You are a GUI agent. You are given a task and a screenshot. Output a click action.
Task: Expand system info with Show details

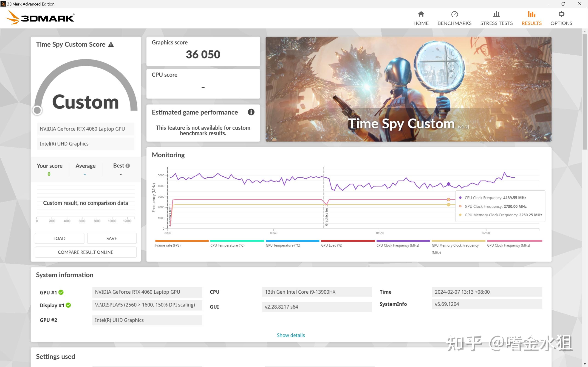click(291, 335)
